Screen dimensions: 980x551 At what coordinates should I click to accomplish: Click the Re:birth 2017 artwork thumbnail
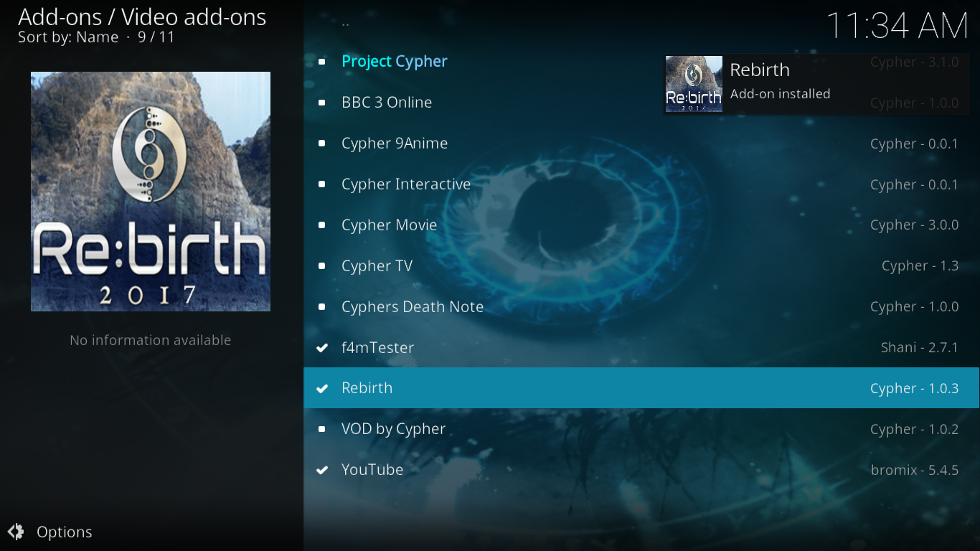151,192
